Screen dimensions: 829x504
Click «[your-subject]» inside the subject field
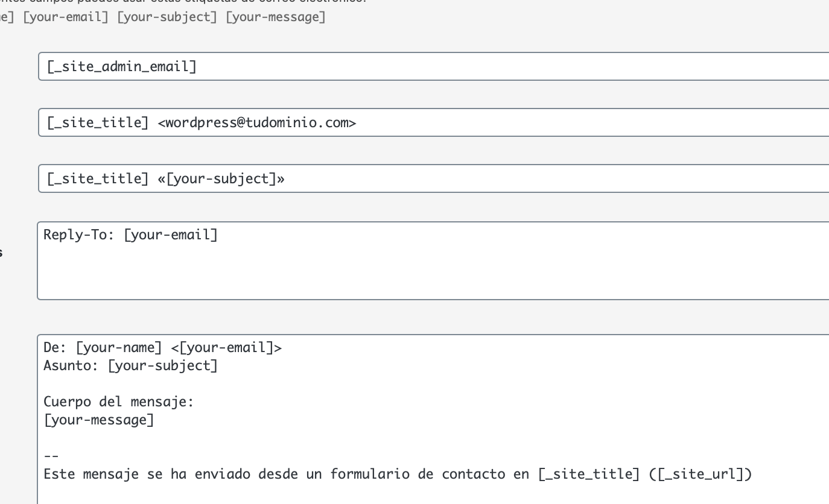(x=221, y=179)
